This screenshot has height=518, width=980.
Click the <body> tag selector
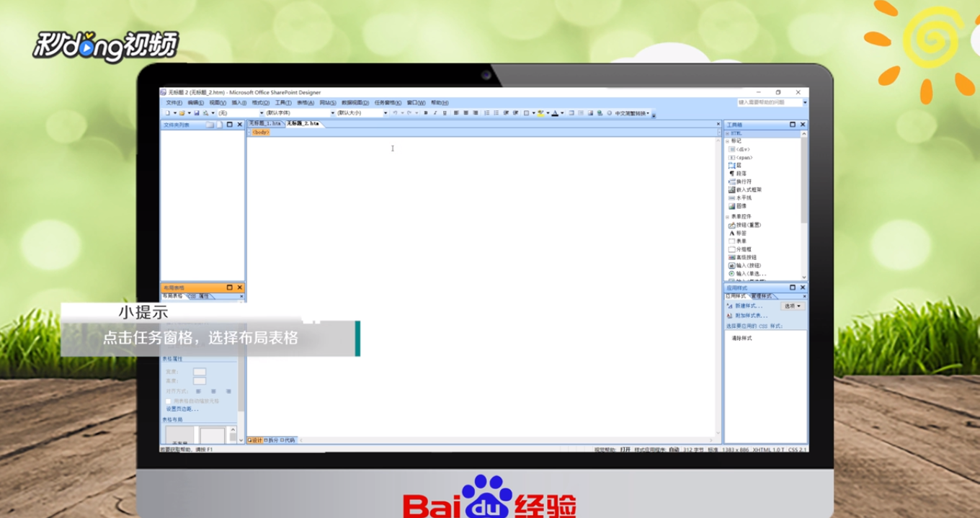click(x=261, y=132)
